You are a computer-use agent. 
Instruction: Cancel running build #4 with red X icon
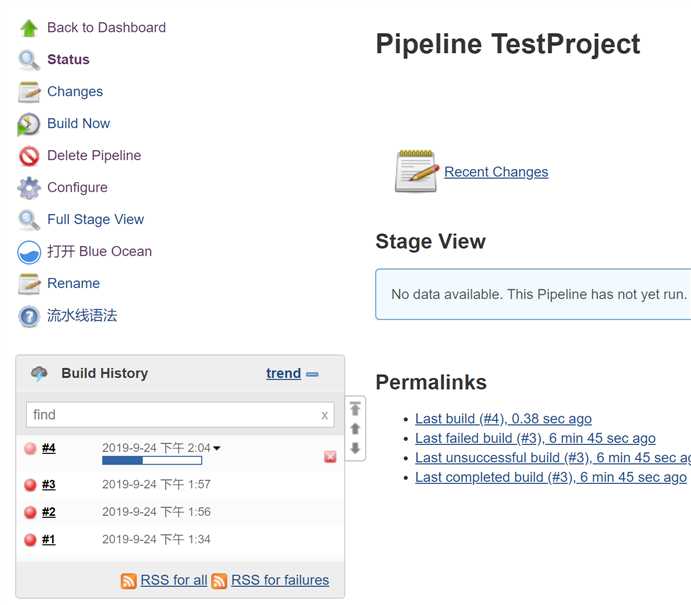330,457
